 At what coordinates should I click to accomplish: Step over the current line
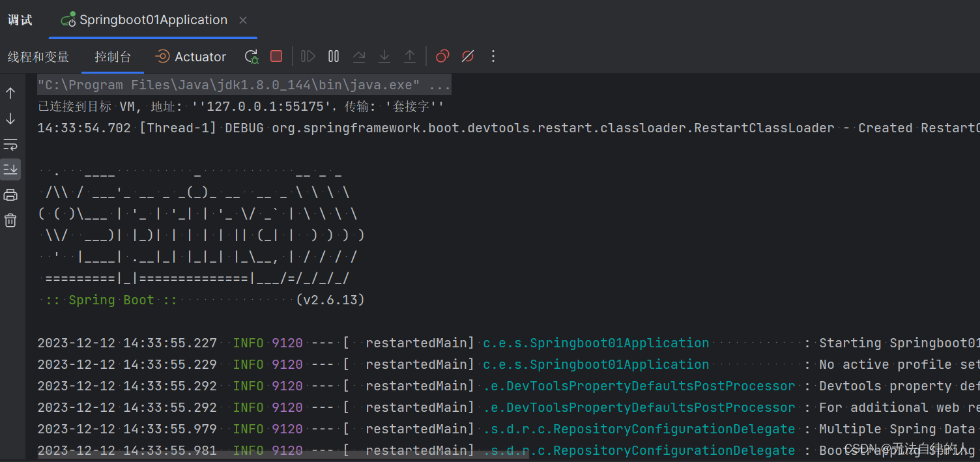click(x=359, y=56)
